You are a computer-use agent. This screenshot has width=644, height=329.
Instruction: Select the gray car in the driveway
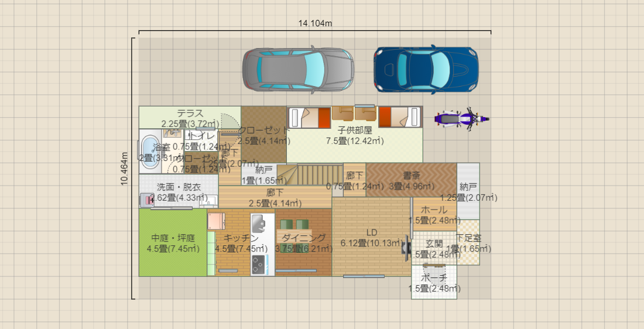point(298,70)
